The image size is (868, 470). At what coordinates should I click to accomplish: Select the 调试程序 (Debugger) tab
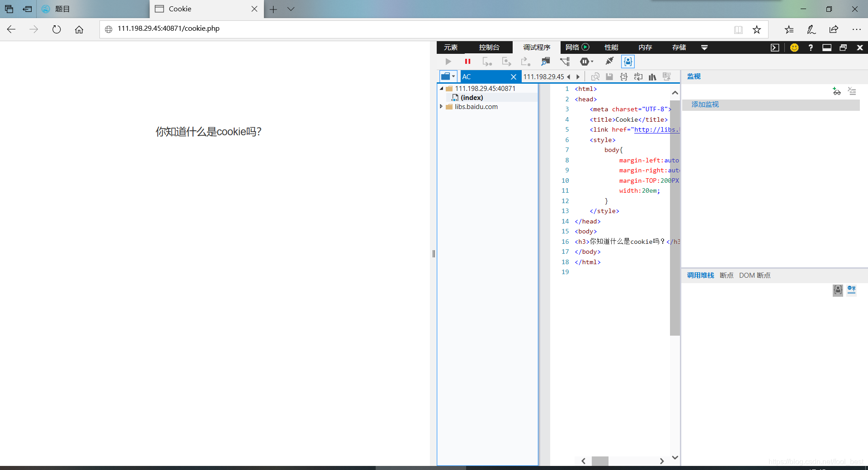tap(537, 47)
